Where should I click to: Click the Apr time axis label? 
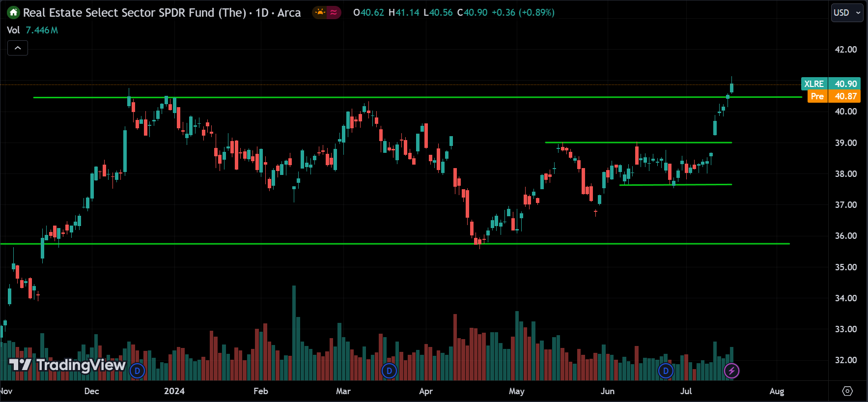tap(426, 391)
